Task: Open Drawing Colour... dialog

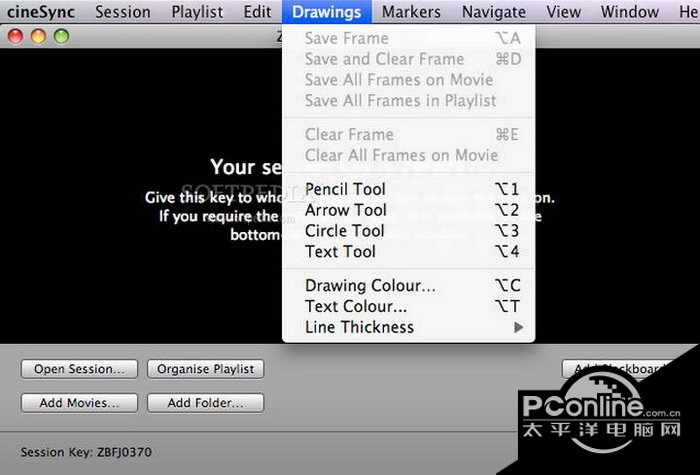Action: click(x=408, y=286)
